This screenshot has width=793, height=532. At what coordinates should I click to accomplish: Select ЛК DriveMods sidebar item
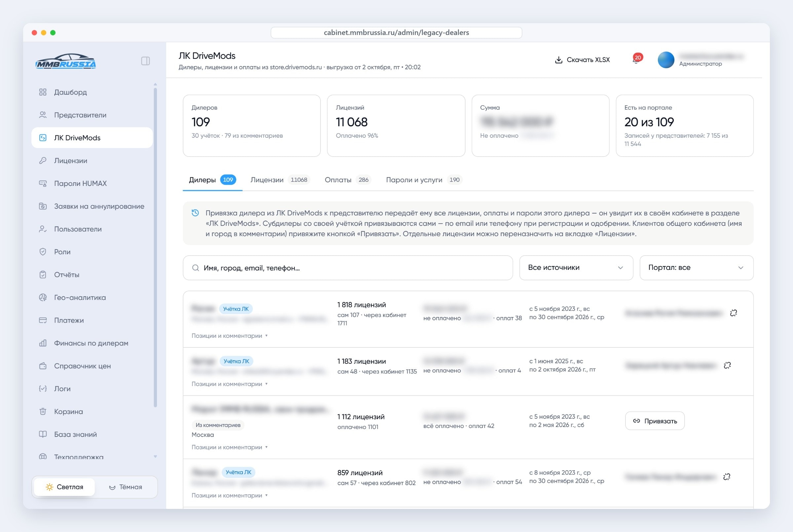pyautogui.click(x=92, y=137)
